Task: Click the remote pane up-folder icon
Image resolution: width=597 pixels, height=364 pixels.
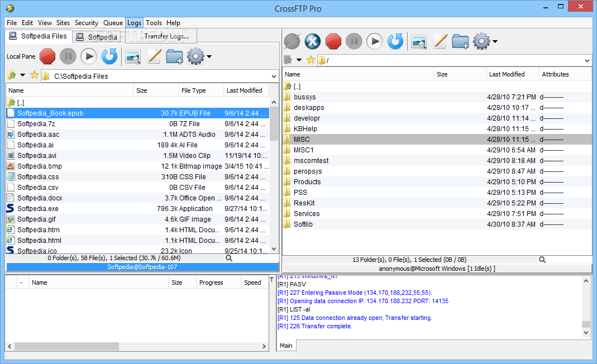Action: (288, 60)
